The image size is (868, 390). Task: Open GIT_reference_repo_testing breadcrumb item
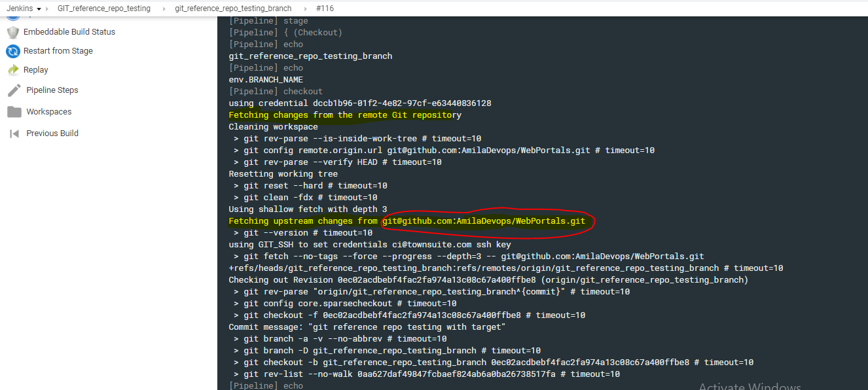pos(103,9)
